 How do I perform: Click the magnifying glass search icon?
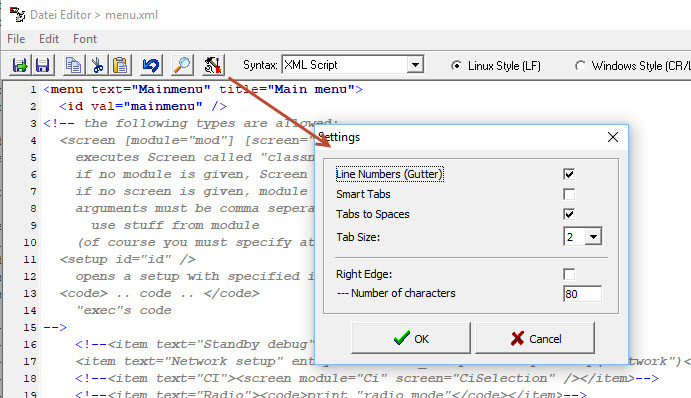click(x=182, y=65)
